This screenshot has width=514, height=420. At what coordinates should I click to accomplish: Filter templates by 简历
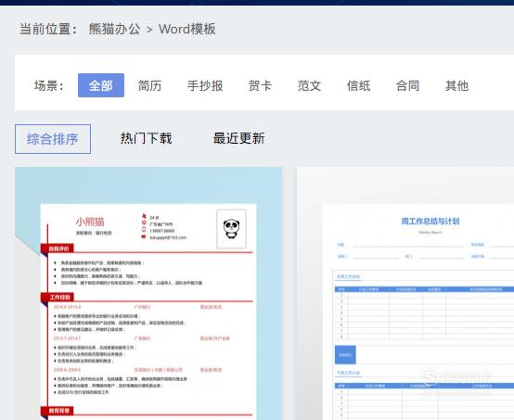(149, 86)
